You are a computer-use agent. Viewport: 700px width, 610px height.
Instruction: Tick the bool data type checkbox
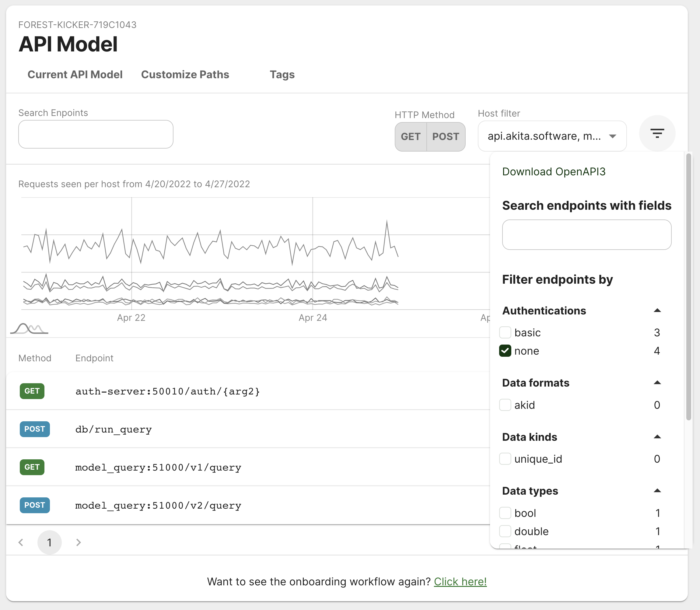(505, 513)
